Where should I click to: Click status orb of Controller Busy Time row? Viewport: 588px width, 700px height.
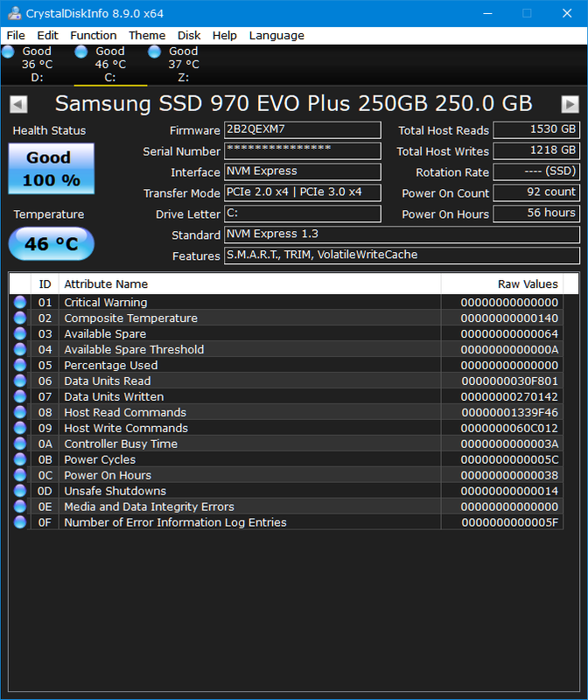(20, 444)
